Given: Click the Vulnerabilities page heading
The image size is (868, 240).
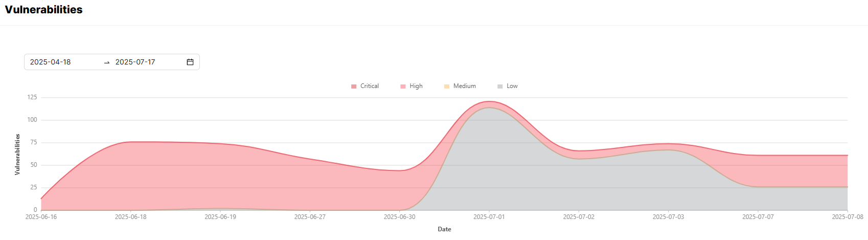Looking at the screenshot, I should coord(43,10).
